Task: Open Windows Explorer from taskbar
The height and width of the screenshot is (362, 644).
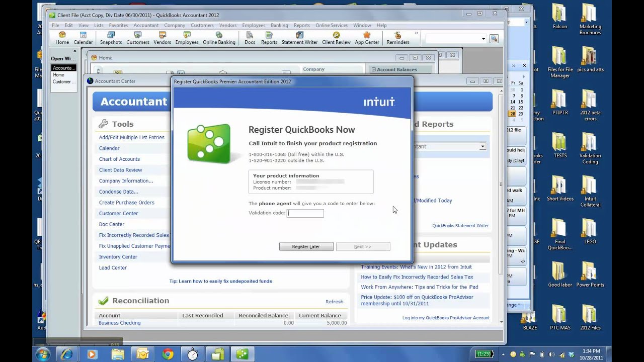Action: point(117,354)
